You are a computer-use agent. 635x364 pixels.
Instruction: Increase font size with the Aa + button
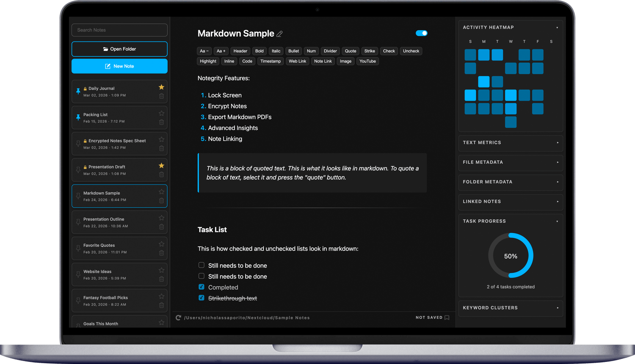point(221,51)
